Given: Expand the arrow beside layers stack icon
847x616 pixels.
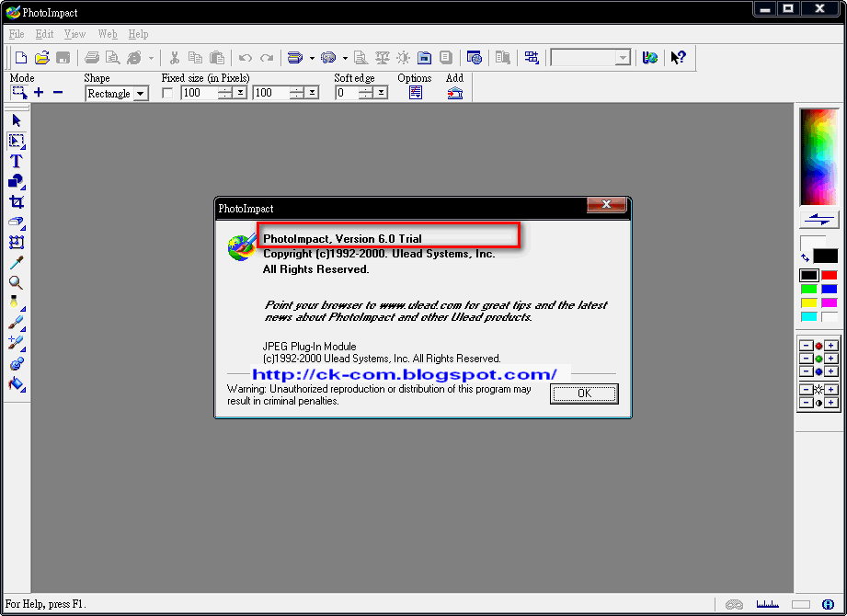Looking at the screenshot, I should (x=312, y=58).
